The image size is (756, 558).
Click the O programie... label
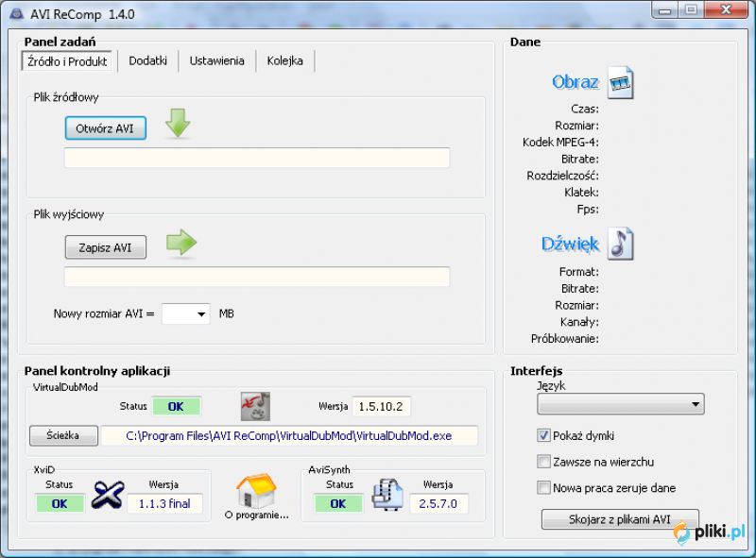pos(256,516)
